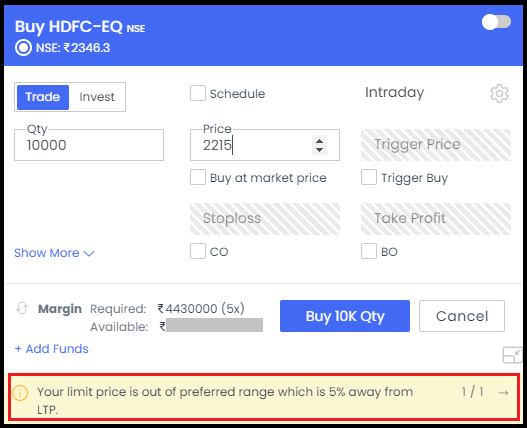
Task: Click the info icon in warning banner
Action: [20, 393]
